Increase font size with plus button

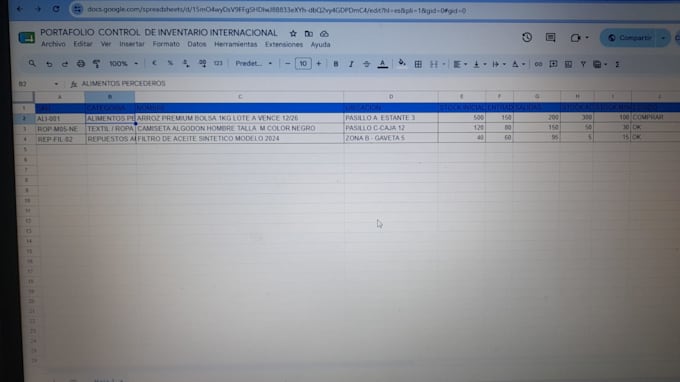[x=319, y=64]
